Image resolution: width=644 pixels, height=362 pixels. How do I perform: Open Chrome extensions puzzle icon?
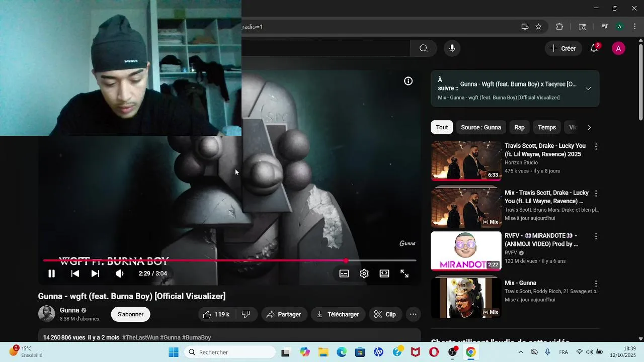pos(559,27)
